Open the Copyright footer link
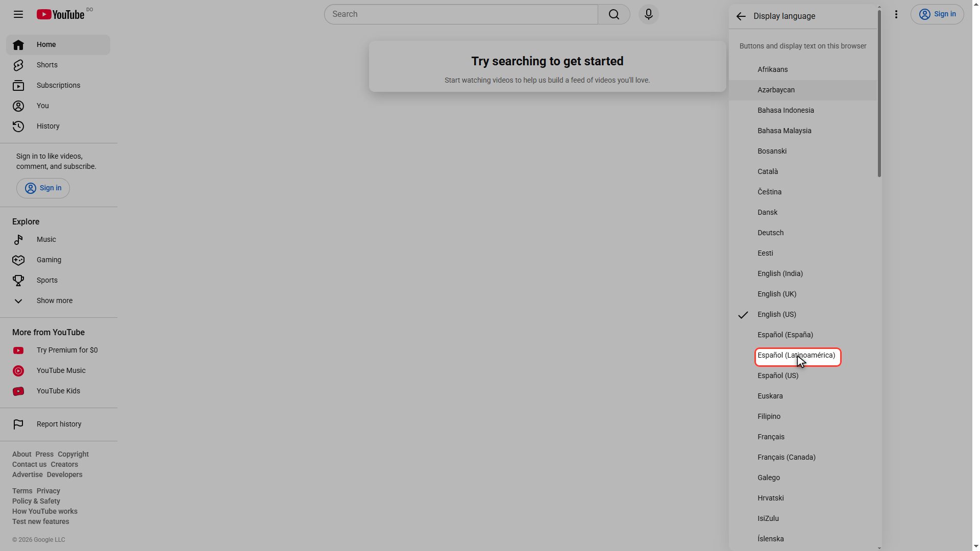980x551 pixels. 73,455
